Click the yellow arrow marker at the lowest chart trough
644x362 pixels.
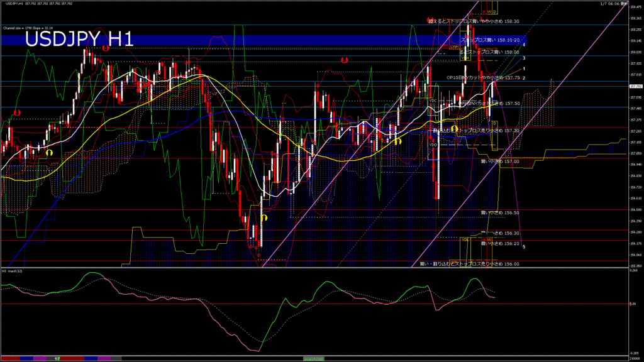(x=265, y=217)
